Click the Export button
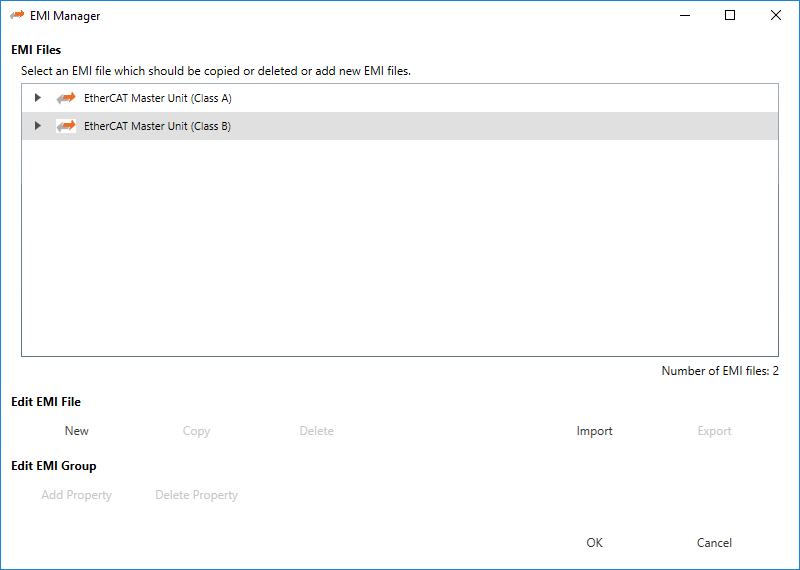Screen dimensions: 800x570 pos(714,431)
